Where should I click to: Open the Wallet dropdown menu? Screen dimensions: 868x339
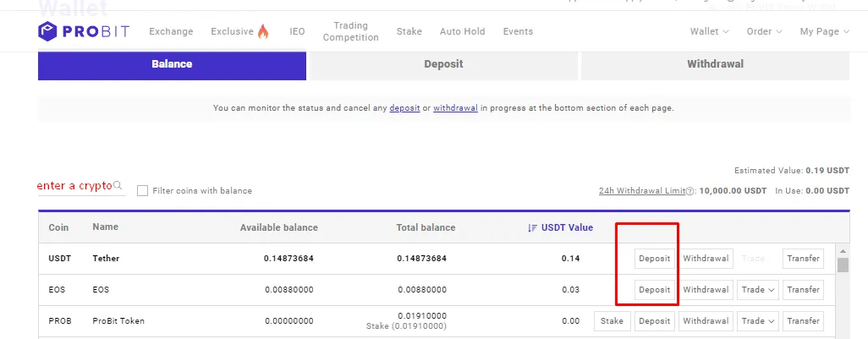(x=709, y=31)
